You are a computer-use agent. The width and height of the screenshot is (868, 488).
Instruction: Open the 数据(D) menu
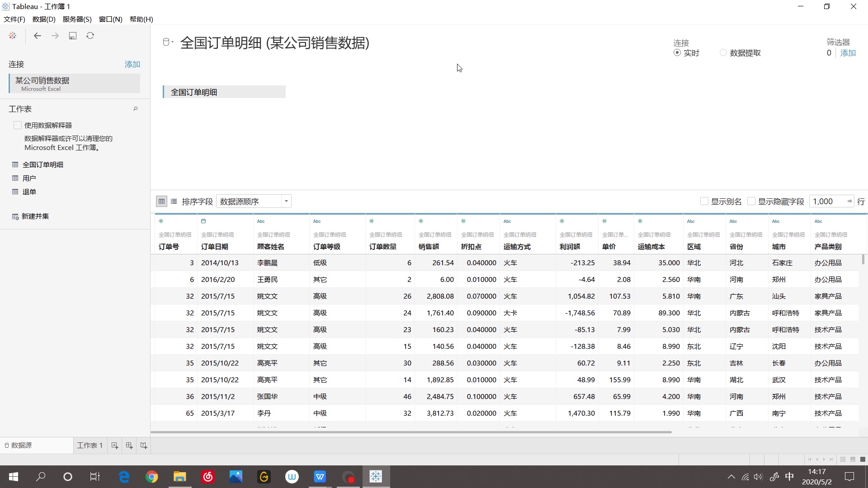click(x=43, y=19)
